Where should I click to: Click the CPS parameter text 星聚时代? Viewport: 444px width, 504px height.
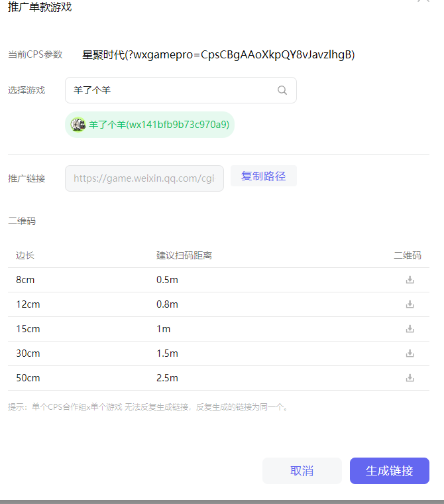click(103, 55)
